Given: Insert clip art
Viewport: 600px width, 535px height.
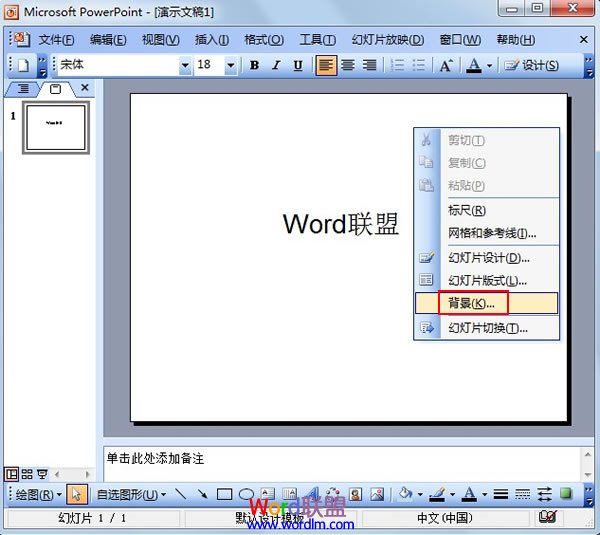Looking at the screenshot, I should point(355,494).
